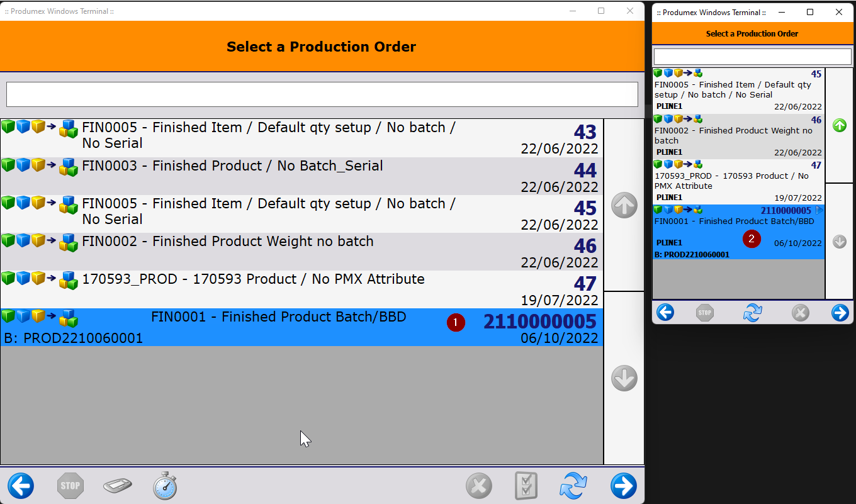Select production order 43 FIN0005

pyautogui.click(x=301, y=138)
